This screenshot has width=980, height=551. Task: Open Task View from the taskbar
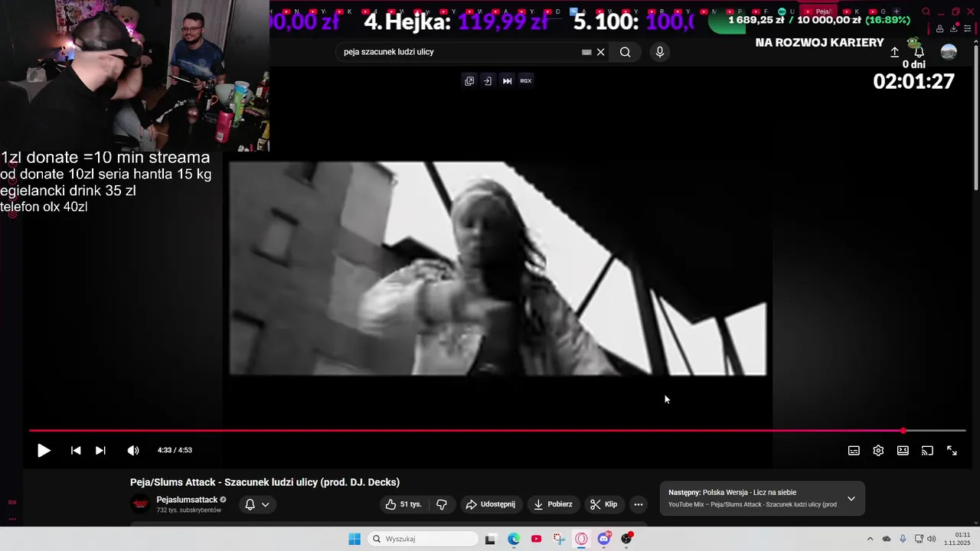click(x=490, y=539)
